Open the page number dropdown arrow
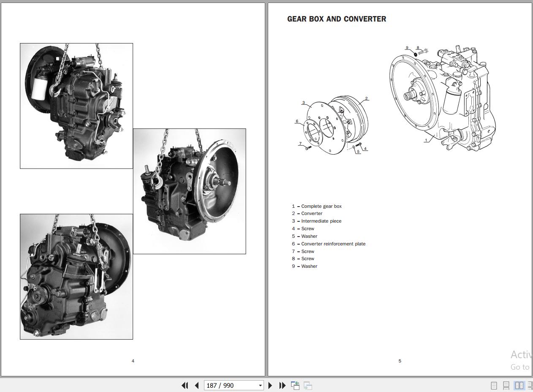533x392 pixels. [x=260, y=385]
